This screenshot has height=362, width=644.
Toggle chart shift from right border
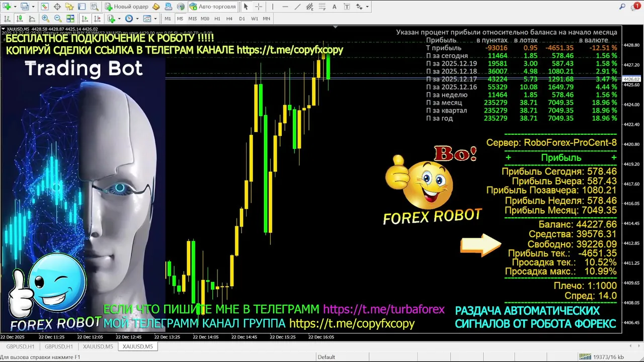point(97,19)
